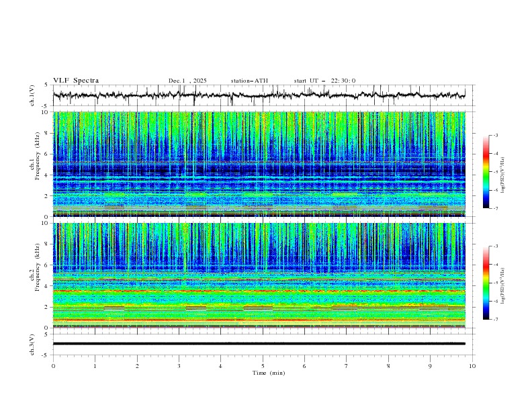
Task: Click the ch.1 spectrogram panel
Action: click(x=259, y=164)
